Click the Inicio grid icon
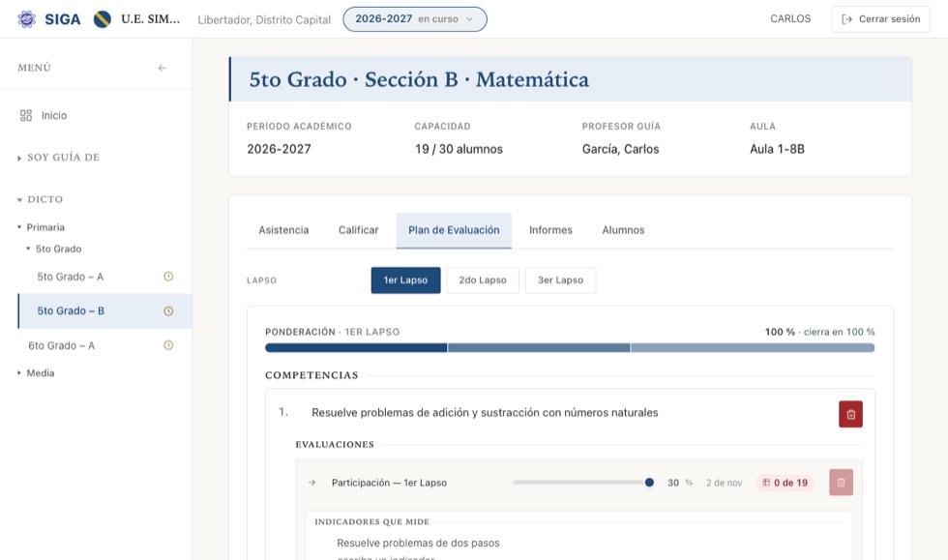This screenshot has height=560, width=948. coord(26,115)
